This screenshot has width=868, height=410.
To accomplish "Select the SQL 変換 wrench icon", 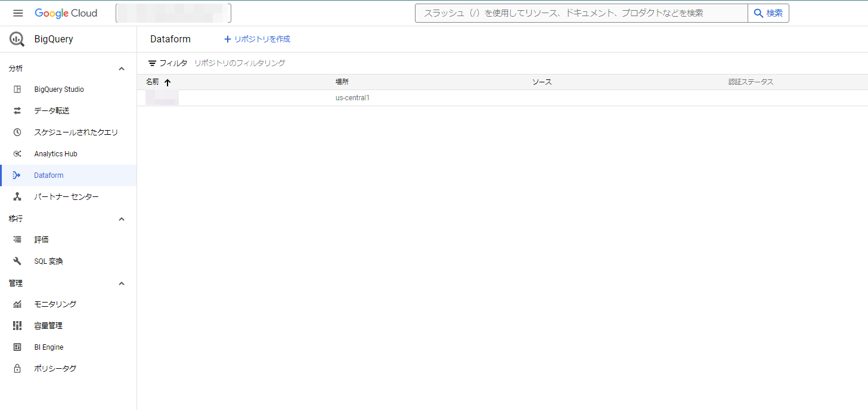I will pyautogui.click(x=17, y=261).
